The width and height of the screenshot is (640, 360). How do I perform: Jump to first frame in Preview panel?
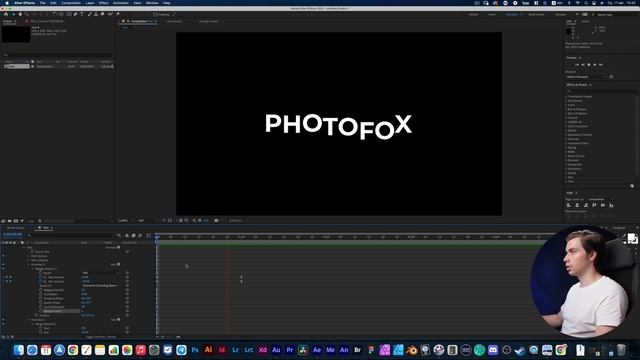577,64
